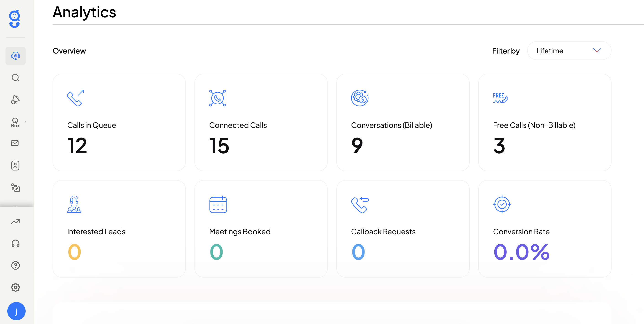Screen dimensions: 644x324
Task: Click the contacts badge sidebar icon
Action: 15,165
